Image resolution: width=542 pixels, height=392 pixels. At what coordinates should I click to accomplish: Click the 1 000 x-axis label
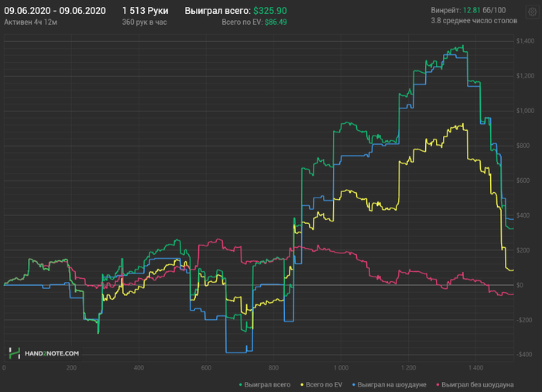click(x=341, y=367)
